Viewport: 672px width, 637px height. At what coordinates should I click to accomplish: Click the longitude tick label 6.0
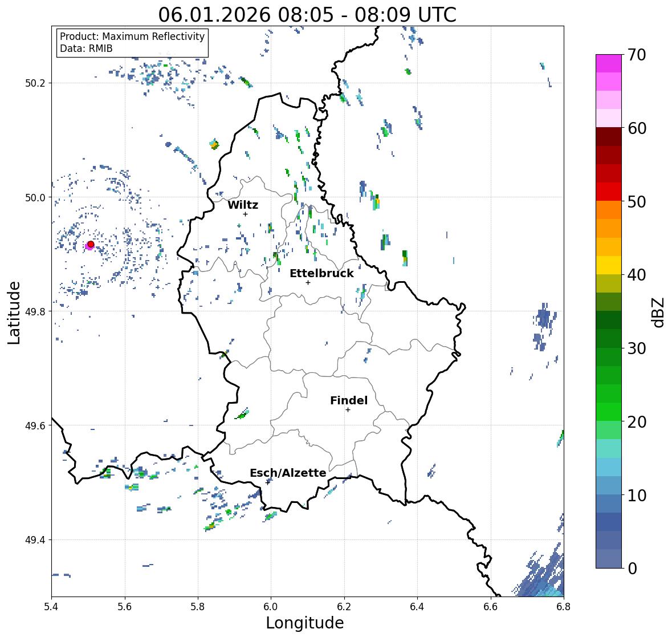point(271,607)
